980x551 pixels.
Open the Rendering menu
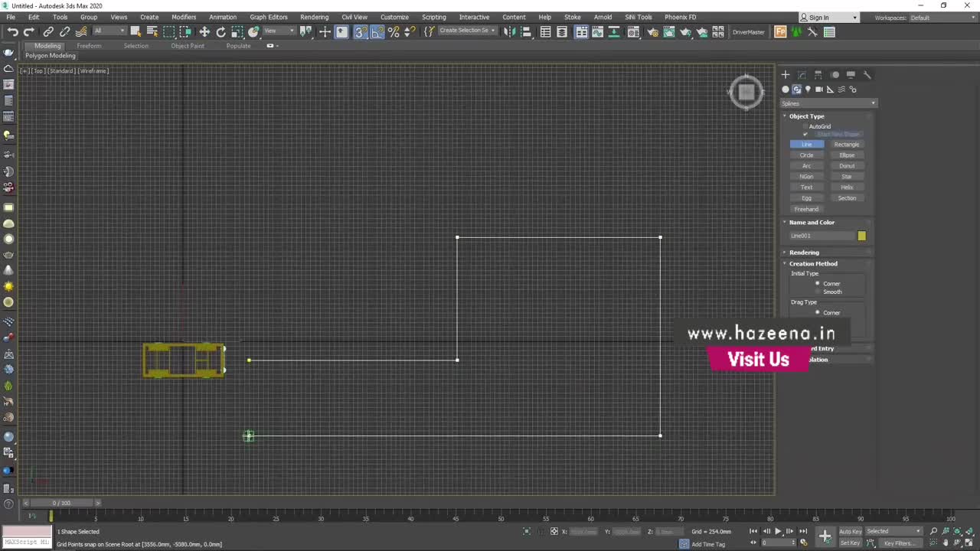(x=314, y=17)
